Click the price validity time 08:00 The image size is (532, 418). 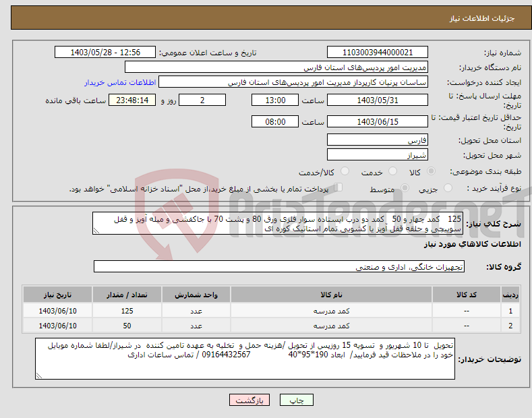click(x=275, y=121)
